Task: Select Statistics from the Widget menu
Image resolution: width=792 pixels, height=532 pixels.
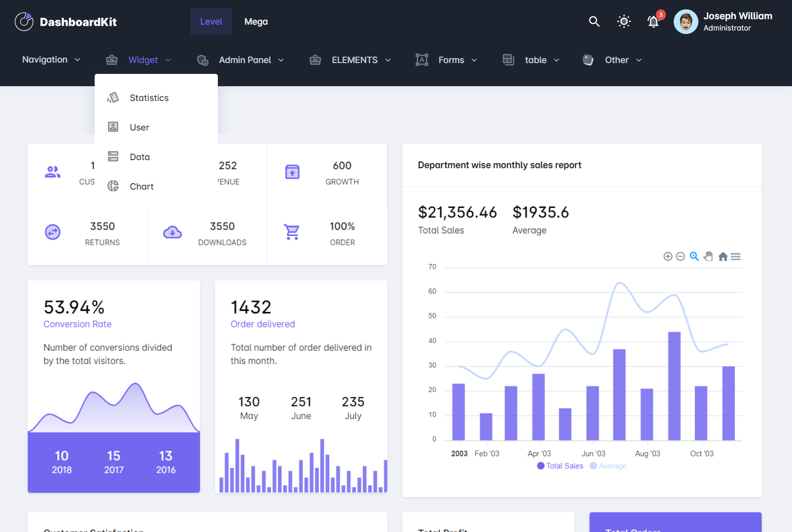Action: [x=149, y=98]
